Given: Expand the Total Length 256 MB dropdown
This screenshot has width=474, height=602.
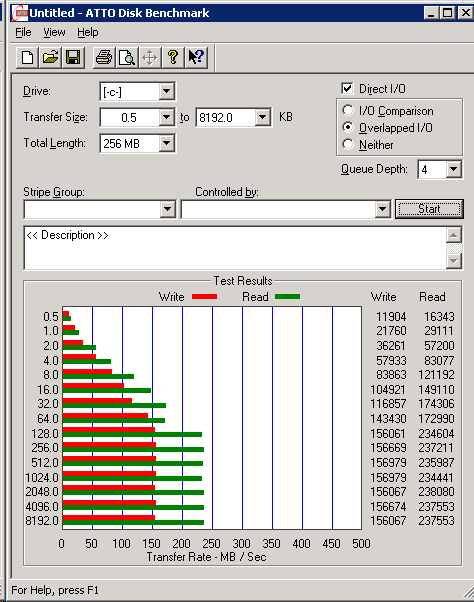Looking at the screenshot, I should [167, 143].
